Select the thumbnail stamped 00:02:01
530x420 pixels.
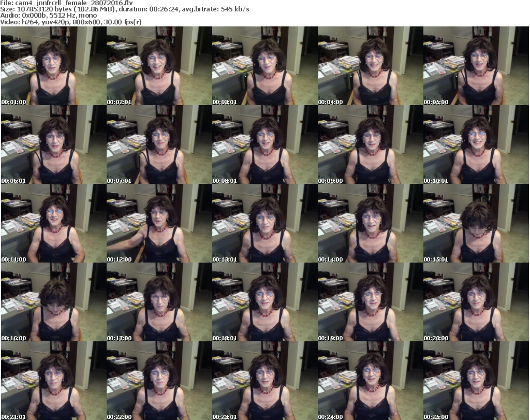click(x=159, y=66)
